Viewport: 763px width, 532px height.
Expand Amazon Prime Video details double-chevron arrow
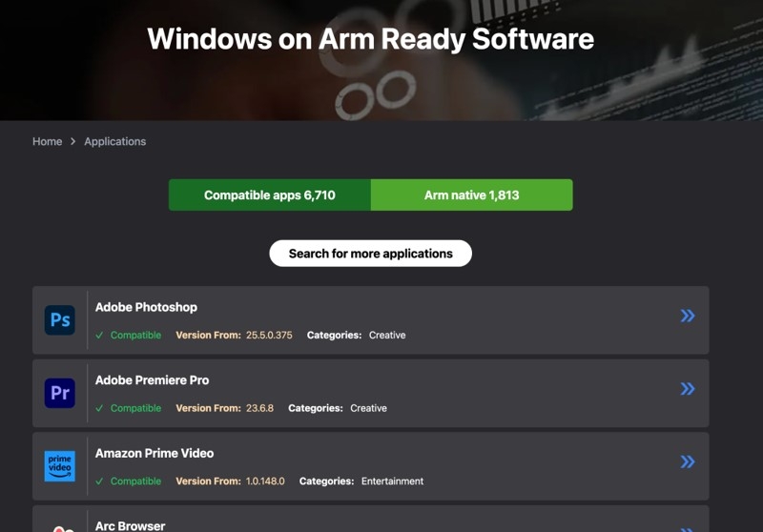[x=688, y=461]
